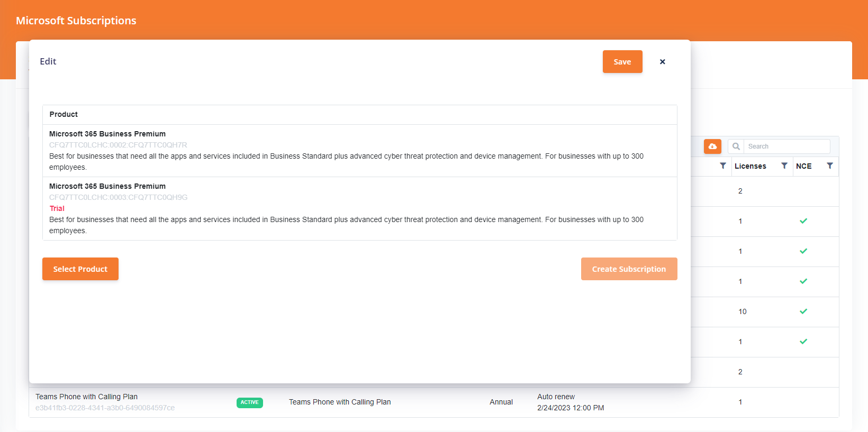Click product ID CFQ7TTC0LCHC:0003:CFQ7TTC0QH9G
This screenshot has width=868, height=432.
[118, 197]
